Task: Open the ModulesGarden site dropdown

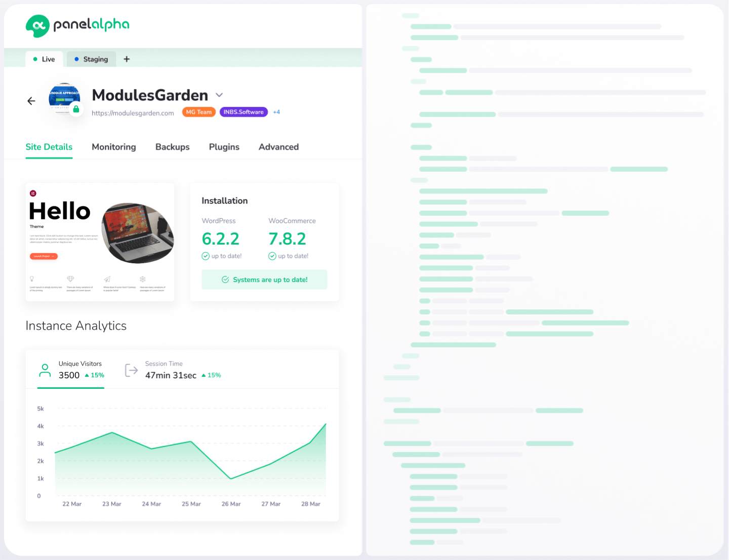Action: click(x=219, y=95)
